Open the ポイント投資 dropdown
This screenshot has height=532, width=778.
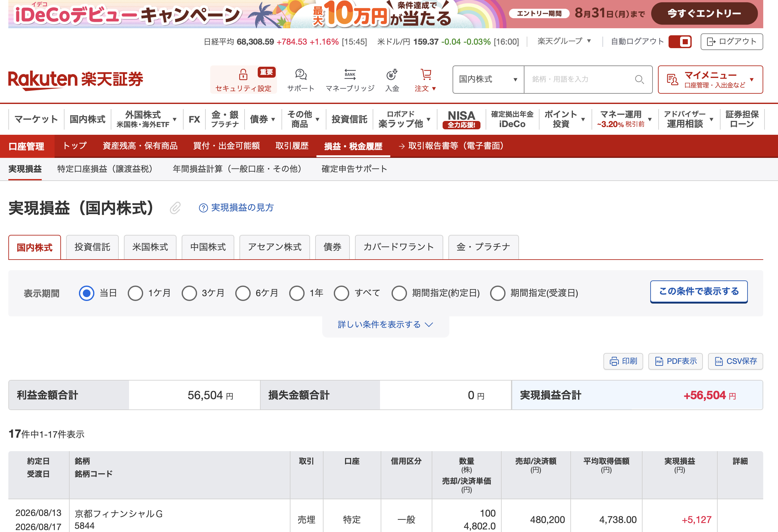pyautogui.click(x=565, y=119)
